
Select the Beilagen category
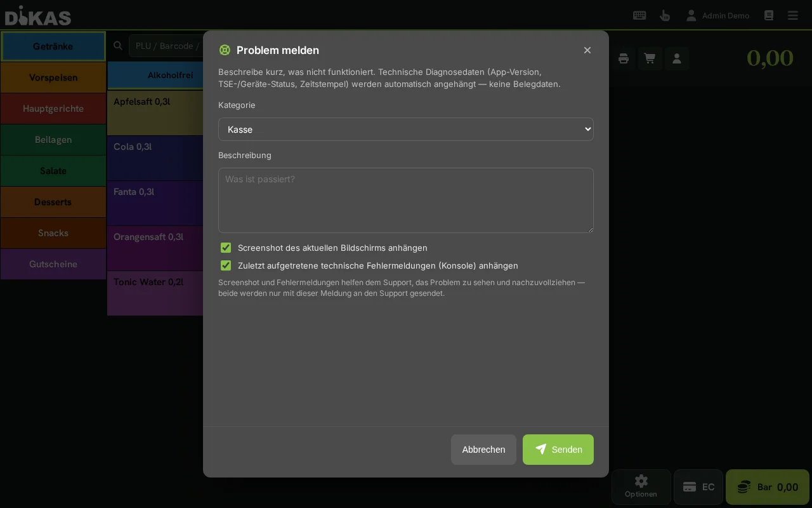pyautogui.click(x=53, y=140)
